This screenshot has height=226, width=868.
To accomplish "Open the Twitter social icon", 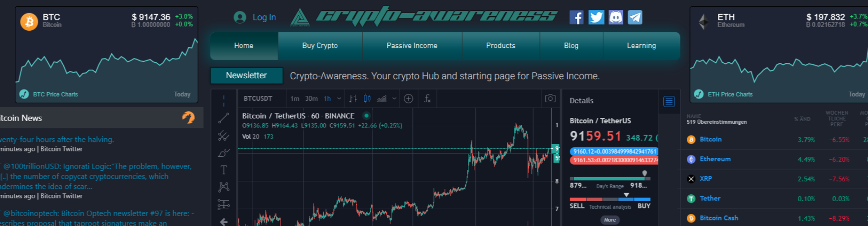I will [596, 17].
